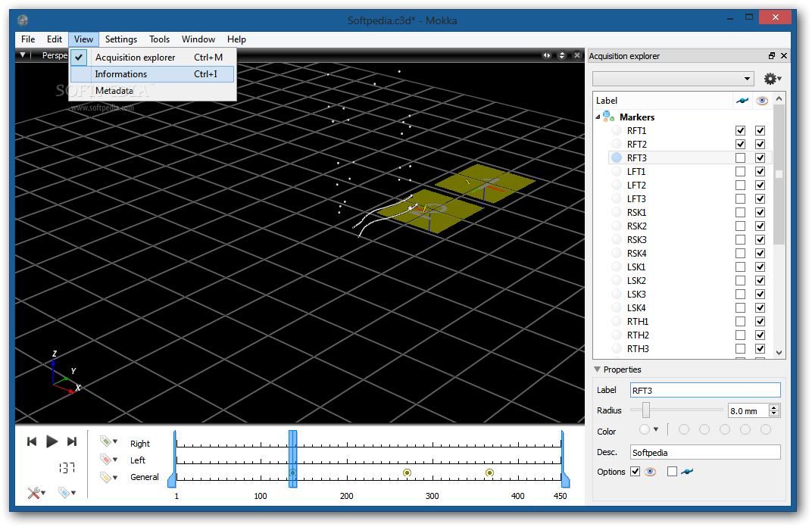This screenshot has width=812, height=527.
Task: Toggle visibility checkbox for LFT1
Action: tap(760, 171)
